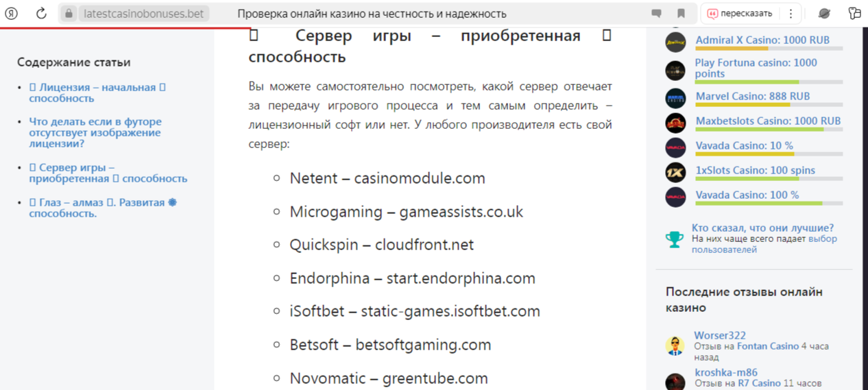
Task: Open the extensions icon at toolbar end
Action: (x=854, y=14)
